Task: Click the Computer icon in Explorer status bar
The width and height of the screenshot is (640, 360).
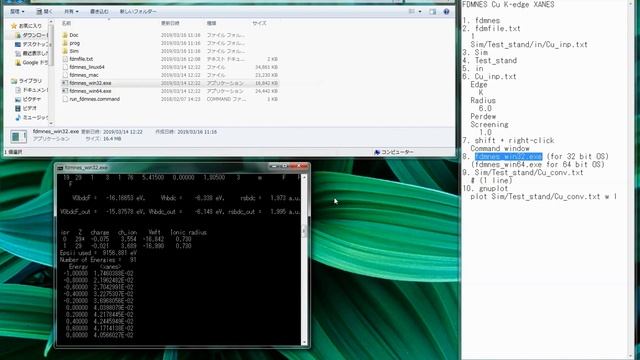Action: (x=377, y=152)
